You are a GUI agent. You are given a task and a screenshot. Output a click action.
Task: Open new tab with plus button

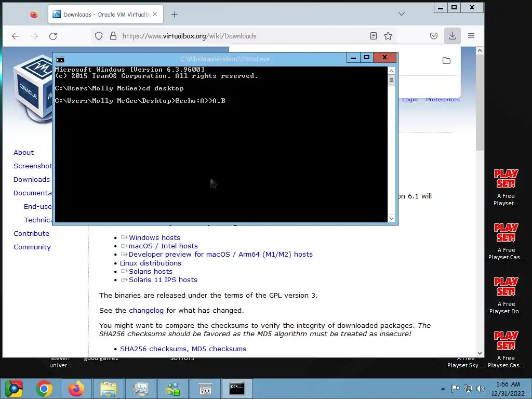[x=174, y=14]
